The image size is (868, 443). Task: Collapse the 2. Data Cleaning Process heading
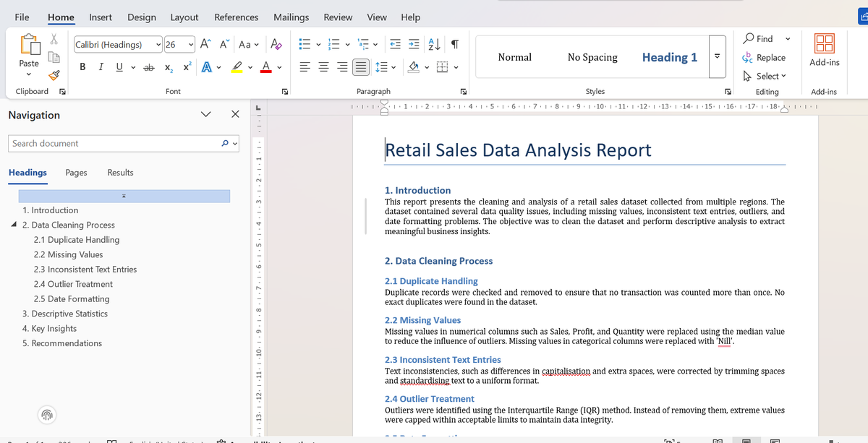tap(15, 225)
